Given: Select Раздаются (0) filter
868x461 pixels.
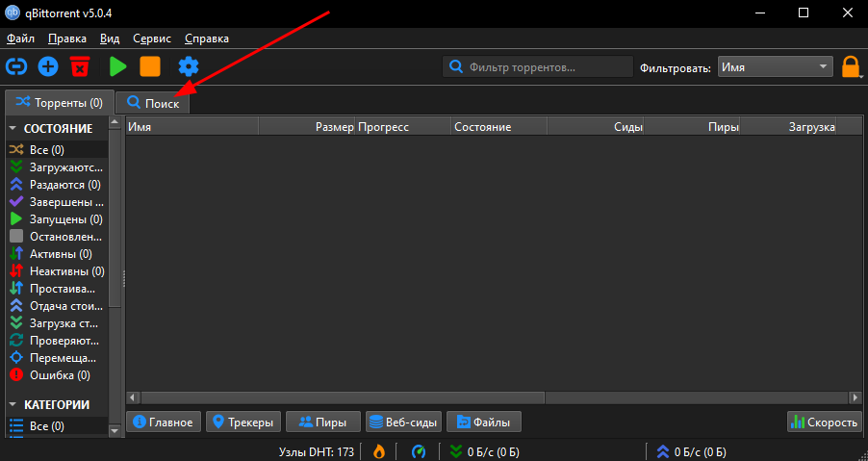Looking at the screenshot, I should (57, 185).
